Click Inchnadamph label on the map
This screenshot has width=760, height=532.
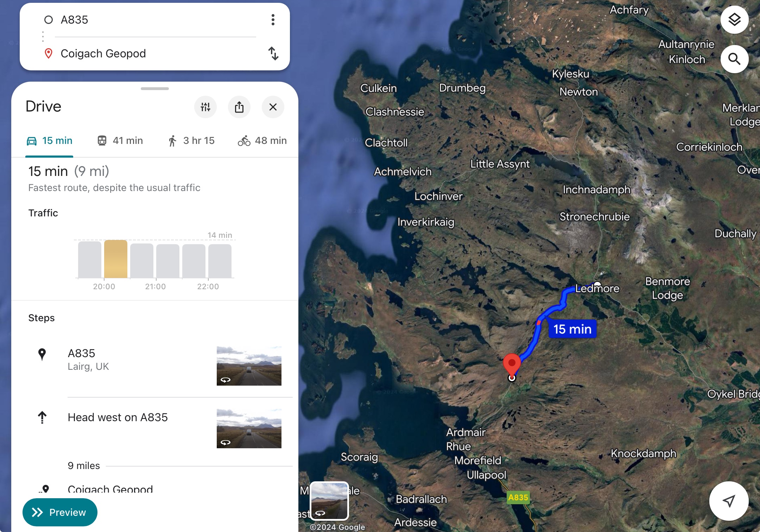[597, 190]
